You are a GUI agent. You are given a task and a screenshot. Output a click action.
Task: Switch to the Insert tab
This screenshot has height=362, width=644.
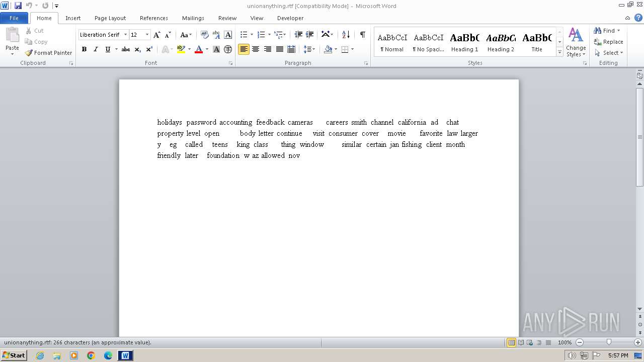click(73, 18)
